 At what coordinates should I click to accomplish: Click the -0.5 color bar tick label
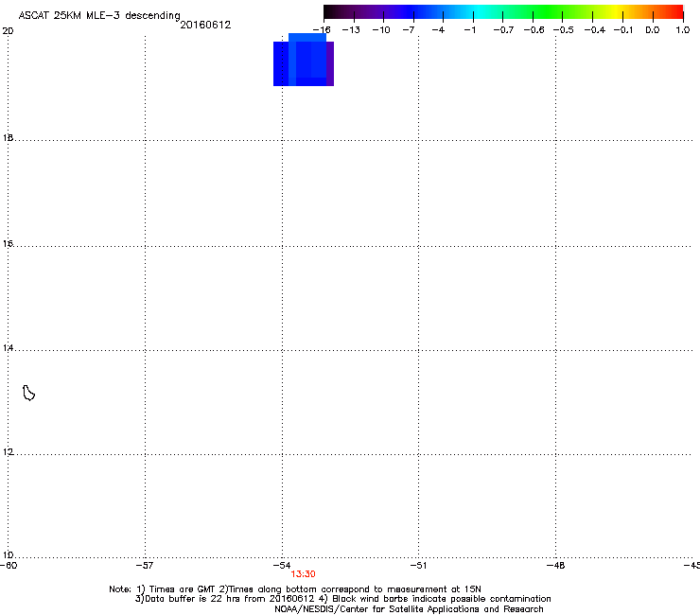pyautogui.click(x=564, y=30)
